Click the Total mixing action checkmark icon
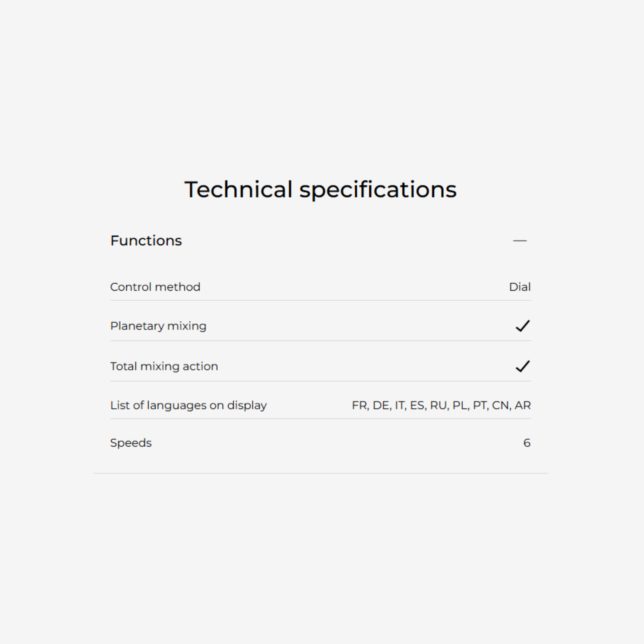This screenshot has height=644, width=644. (x=522, y=366)
